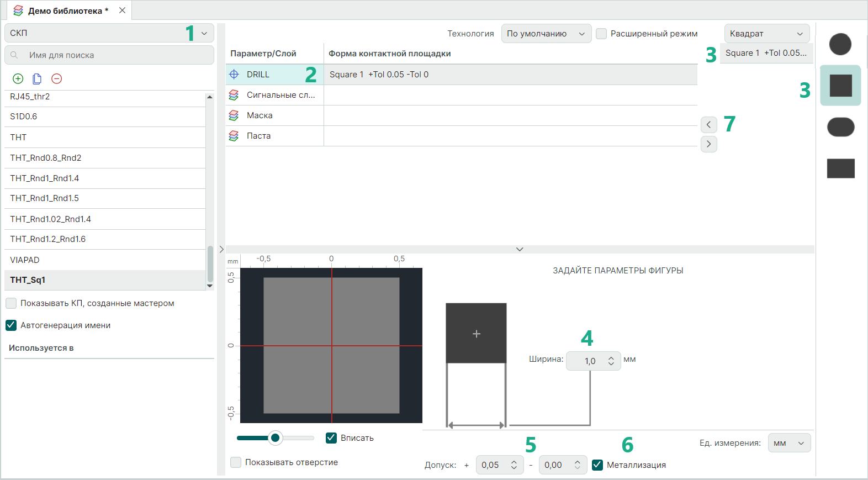
Task: Select the DRILL row in the layer table
Action: click(x=258, y=75)
